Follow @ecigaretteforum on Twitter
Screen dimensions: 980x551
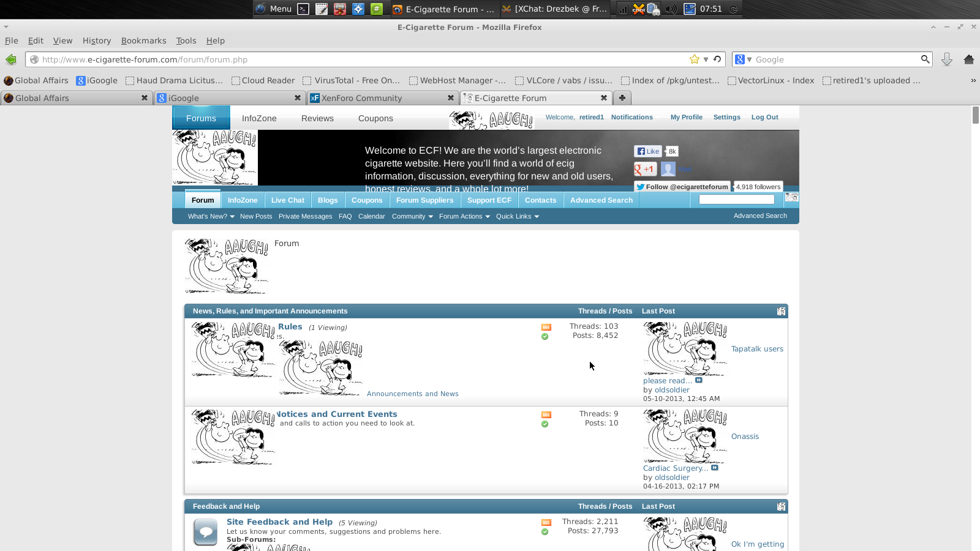point(682,187)
